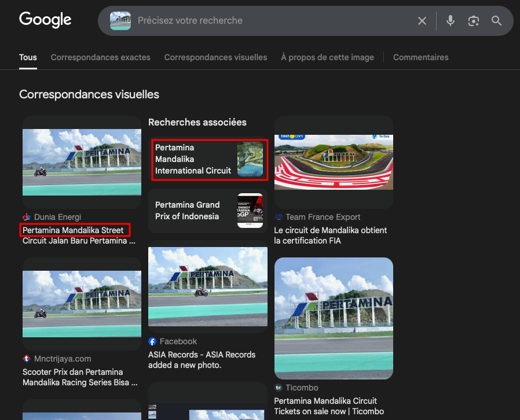Viewport: 520px width, 420px height.
Task: Open the Facebook result image
Action: [208, 286]
